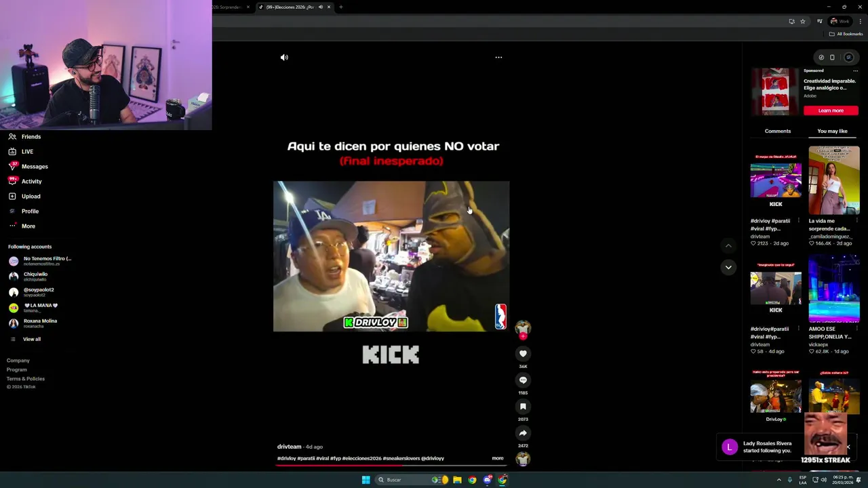Mute the TikTok video with the speaker icon
Viewport: 868px width, 488px height.
[284, 58]
